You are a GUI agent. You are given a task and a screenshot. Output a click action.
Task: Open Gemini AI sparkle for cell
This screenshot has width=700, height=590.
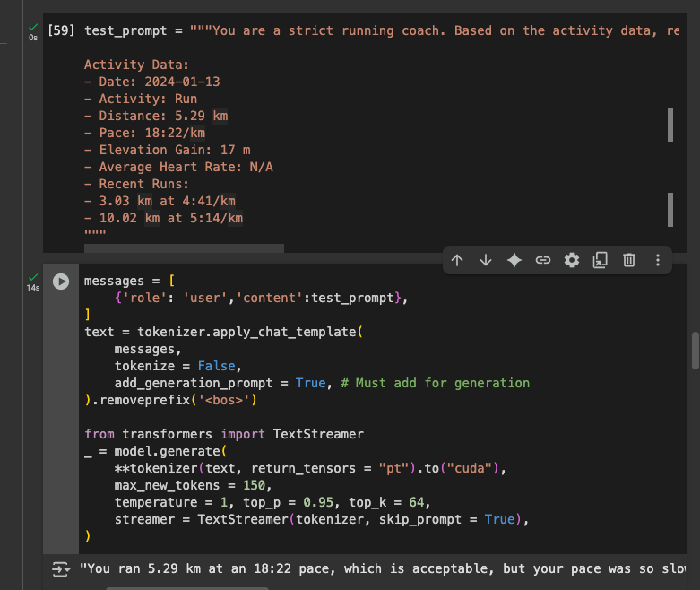click(x=514, y=260)
